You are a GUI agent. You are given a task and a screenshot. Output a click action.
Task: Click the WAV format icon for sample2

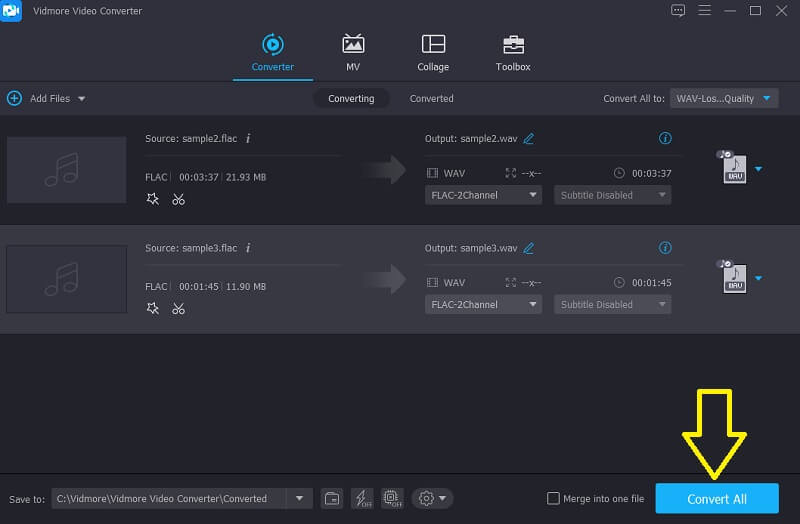734,168
